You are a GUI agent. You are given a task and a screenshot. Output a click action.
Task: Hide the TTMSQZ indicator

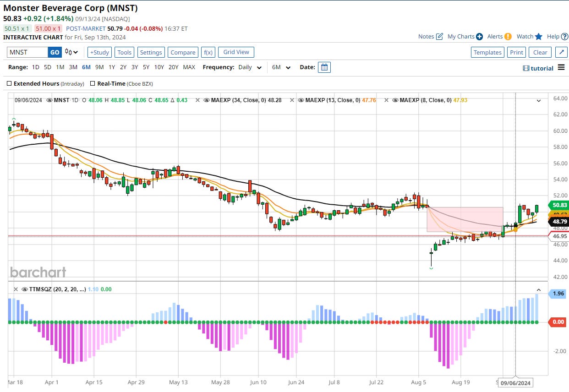25,289
